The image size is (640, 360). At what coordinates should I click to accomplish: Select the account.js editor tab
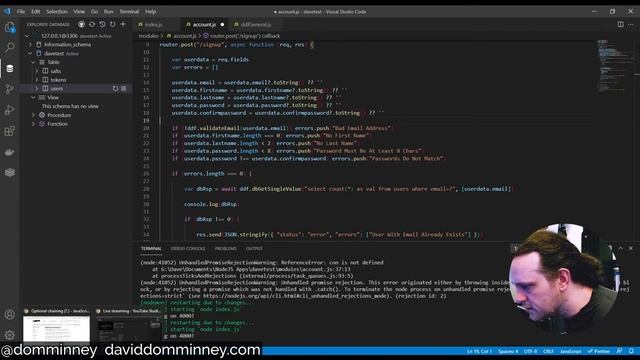(204, 24)
